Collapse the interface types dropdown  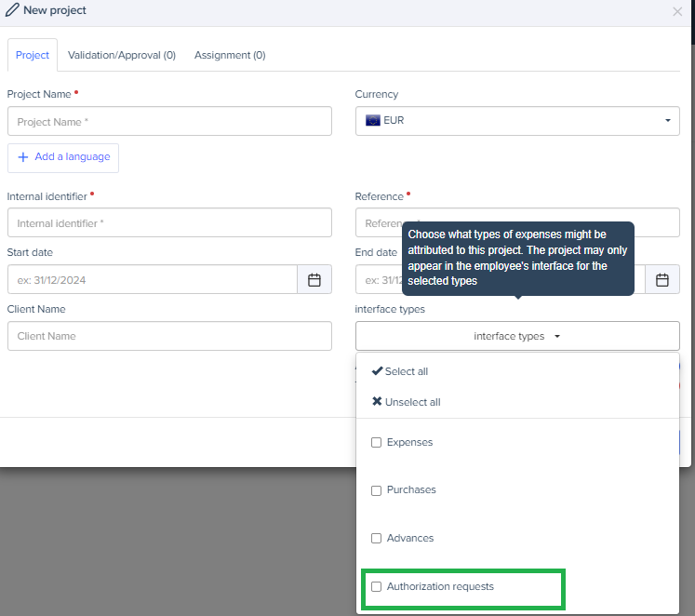517,336
